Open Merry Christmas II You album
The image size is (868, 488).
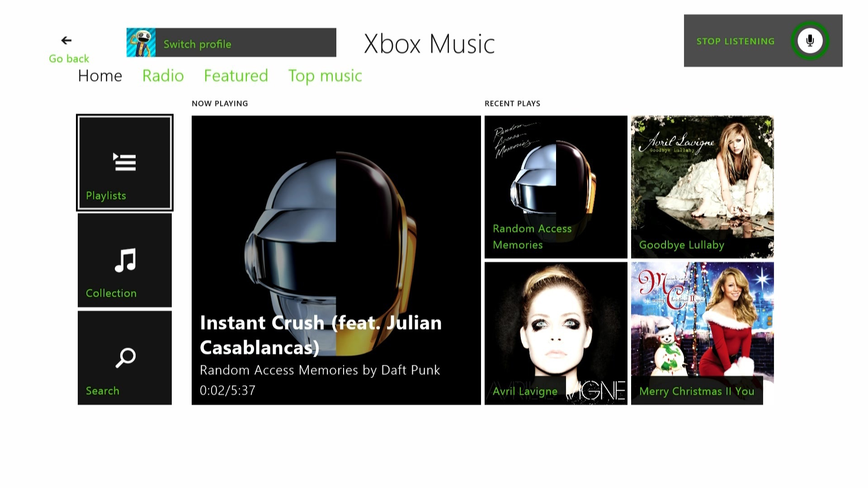coord(703,333)
